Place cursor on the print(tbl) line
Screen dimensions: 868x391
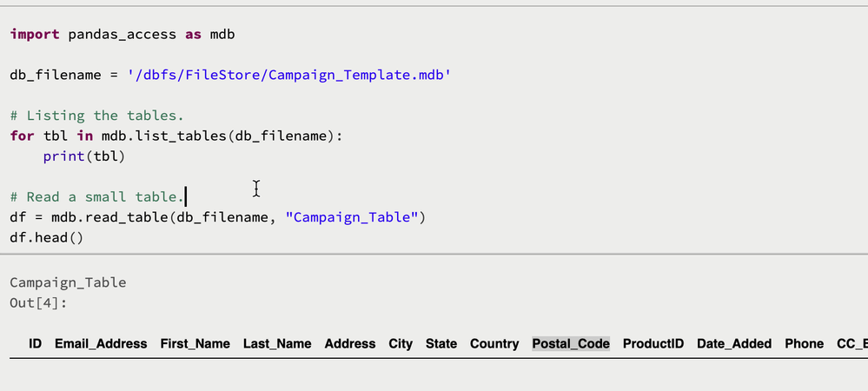84,156
